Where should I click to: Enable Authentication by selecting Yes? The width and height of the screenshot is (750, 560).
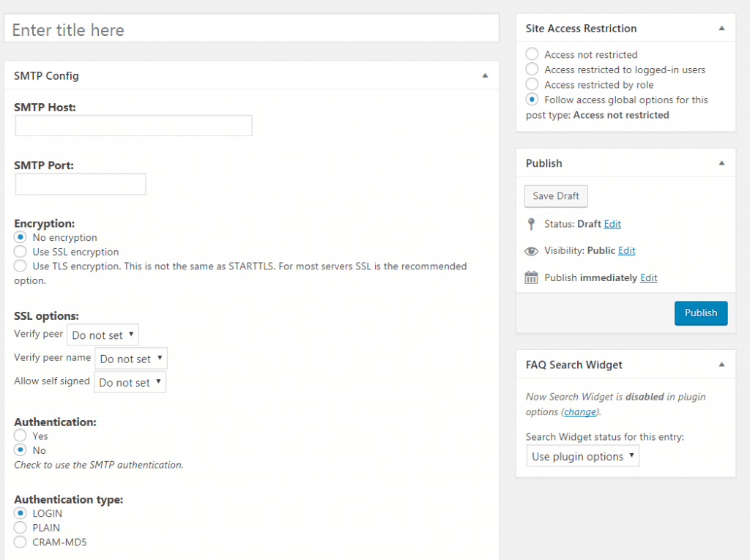(x=21, y=436)
